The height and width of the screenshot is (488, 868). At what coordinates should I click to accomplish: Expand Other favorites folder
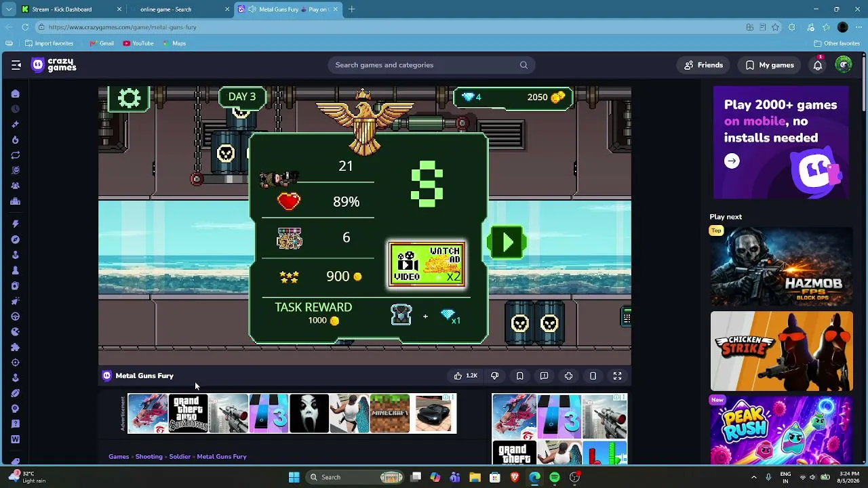[x=837, y=43]
